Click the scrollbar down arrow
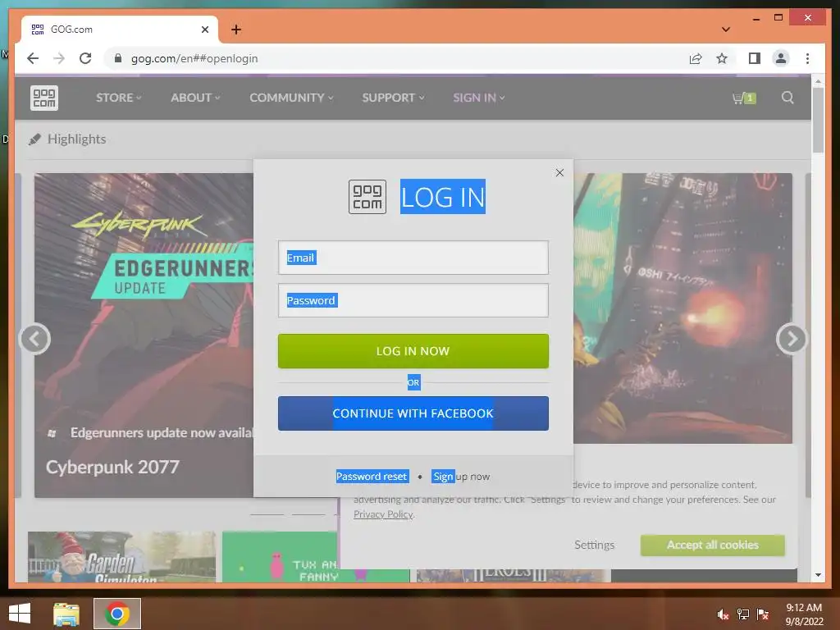Screen dimensions: 840x630 click(818, 575)
